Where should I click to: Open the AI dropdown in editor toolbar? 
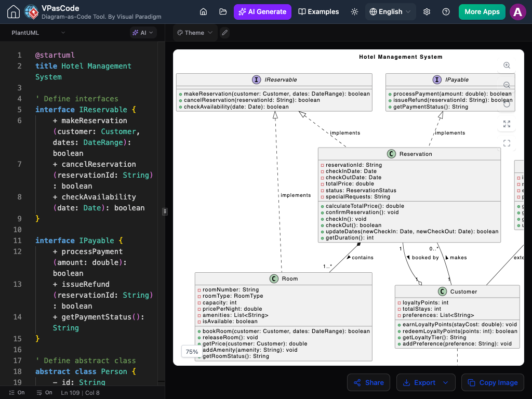pos(143,33)
